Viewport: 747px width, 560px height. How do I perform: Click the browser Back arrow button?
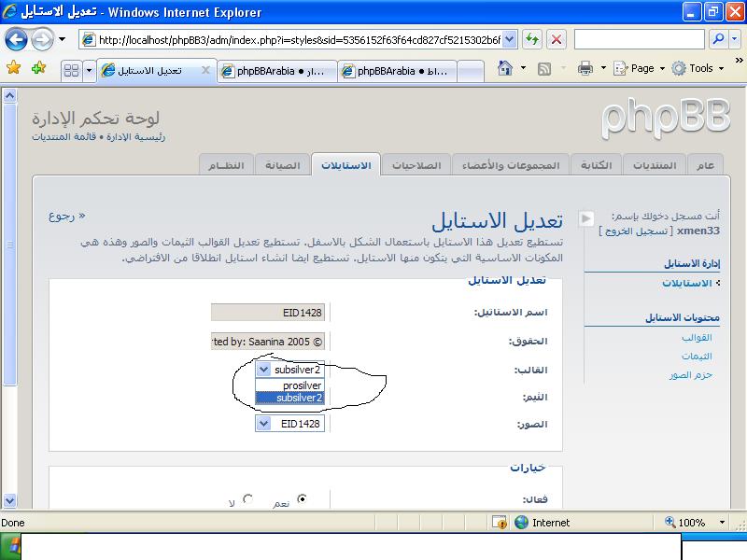(x=16, y=39)
